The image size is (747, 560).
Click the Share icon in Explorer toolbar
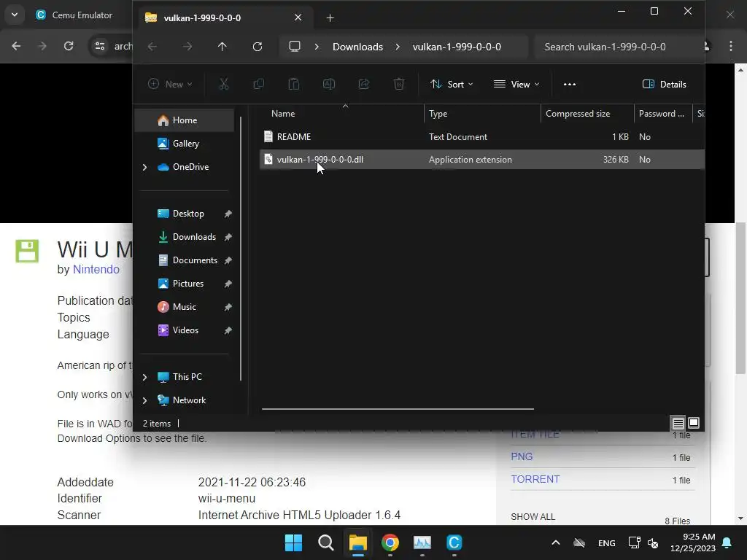pos(364,85)
